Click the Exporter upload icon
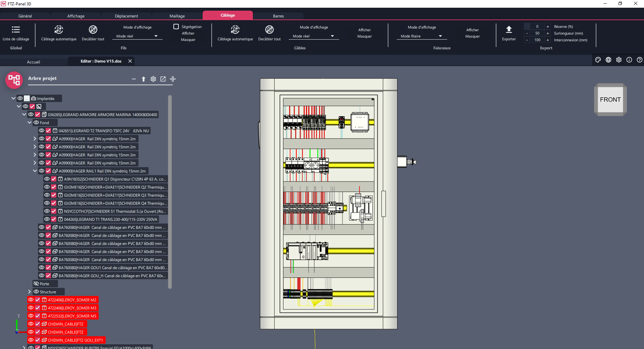Image resolution: width=644 pixels, height=349 pixels. (x=508, y=30)
